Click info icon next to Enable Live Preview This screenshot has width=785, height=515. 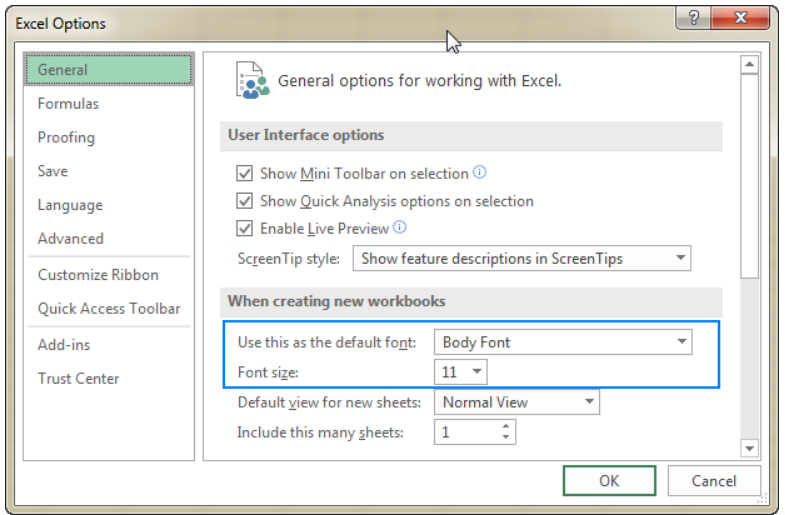pos(400,227)
